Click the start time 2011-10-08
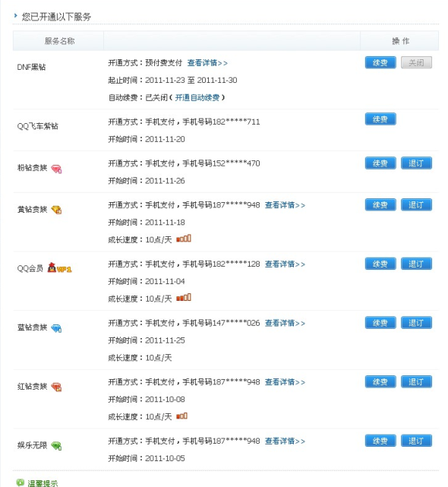Viewport: 448px width, 487px height. point(165,400)
